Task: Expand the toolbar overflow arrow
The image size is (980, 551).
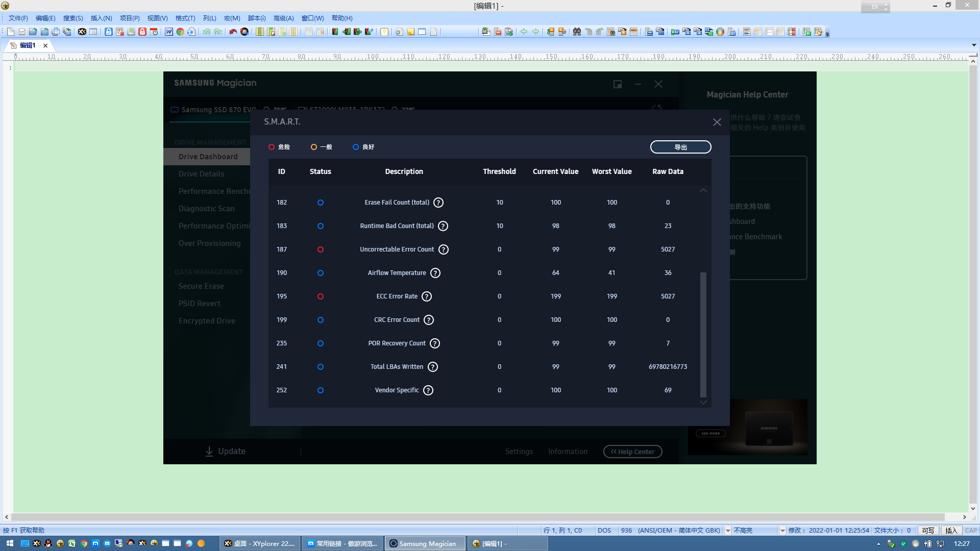Action: (x=827, y=34)
